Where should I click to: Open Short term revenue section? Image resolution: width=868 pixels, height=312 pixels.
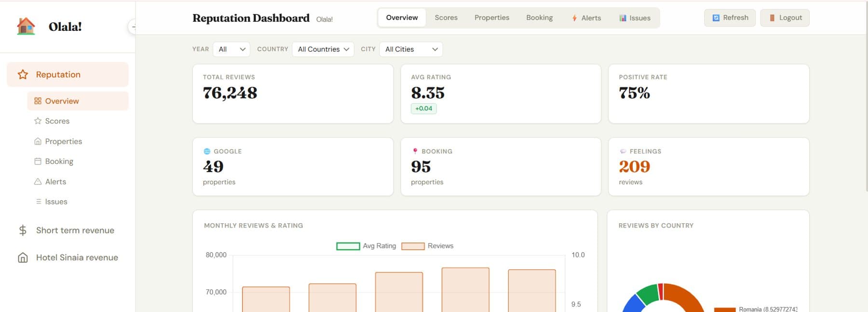click(68, 231)
